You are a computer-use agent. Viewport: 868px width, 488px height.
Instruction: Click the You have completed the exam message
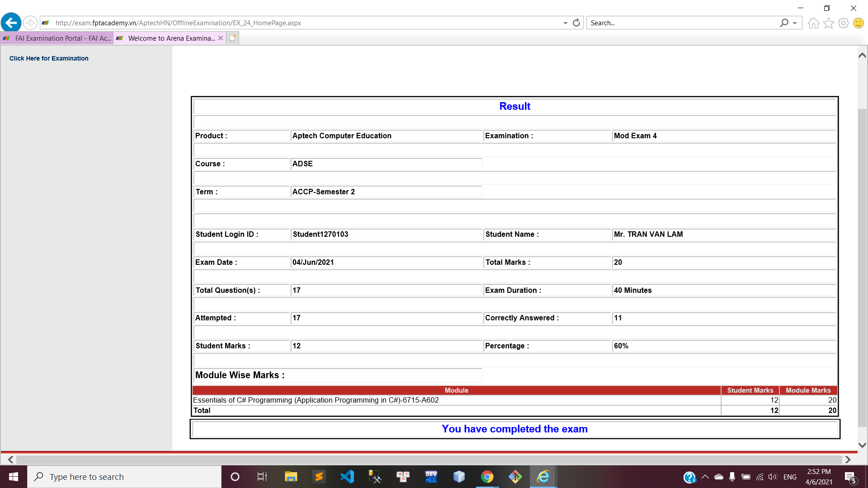click(514, 429)
